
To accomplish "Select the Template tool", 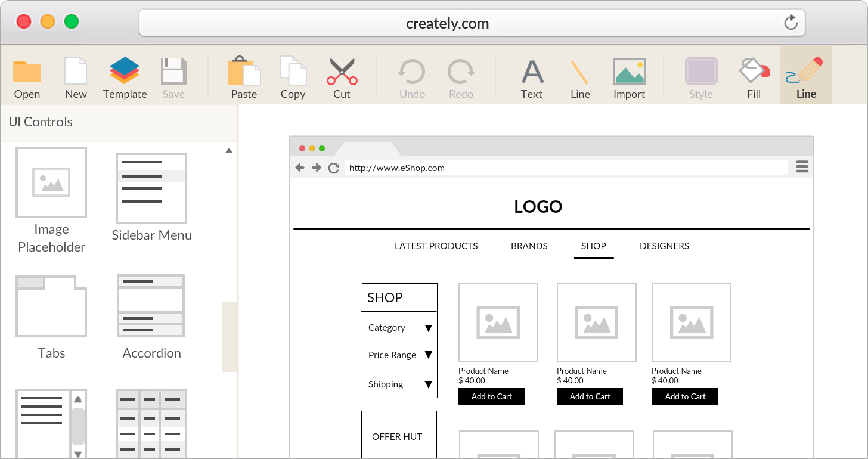I will pos(125,76).
